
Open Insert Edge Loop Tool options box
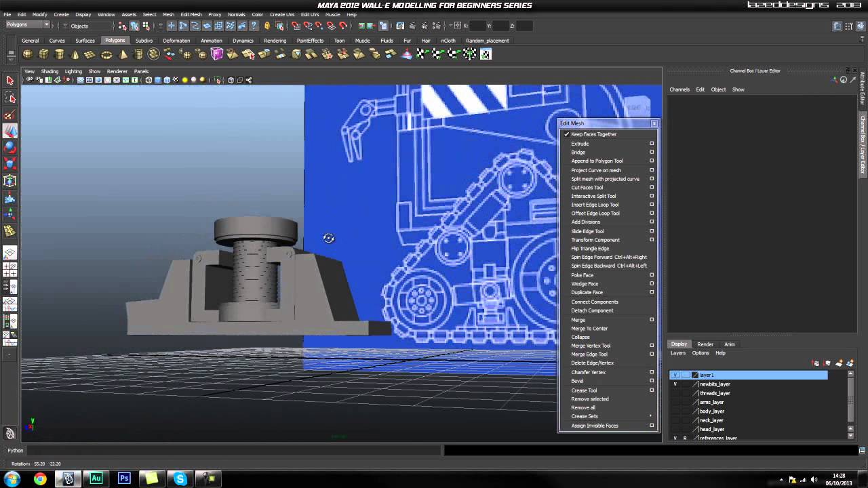point(652,205)
